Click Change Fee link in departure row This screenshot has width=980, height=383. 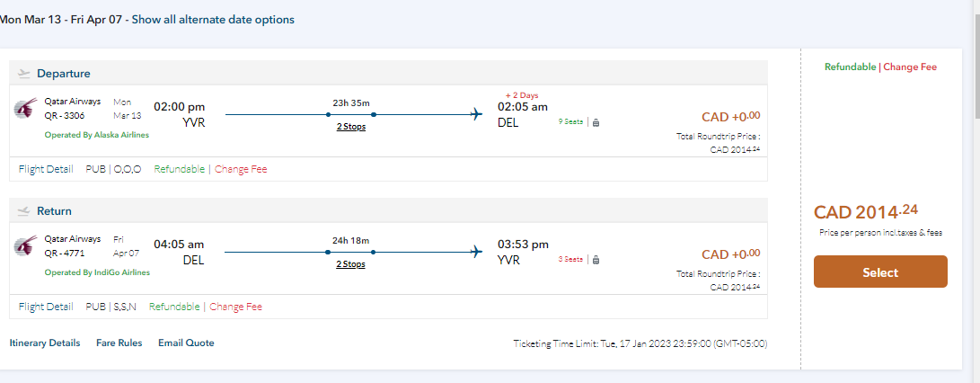241,169
